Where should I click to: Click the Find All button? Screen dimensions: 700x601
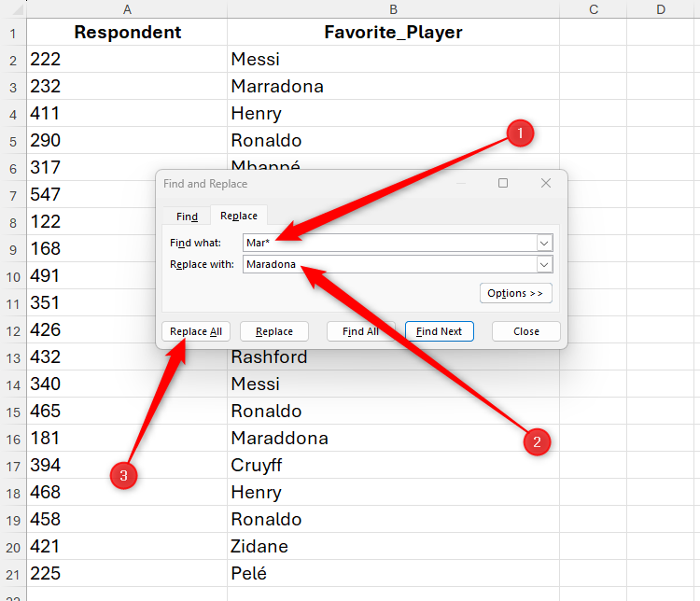click(360, 331)
